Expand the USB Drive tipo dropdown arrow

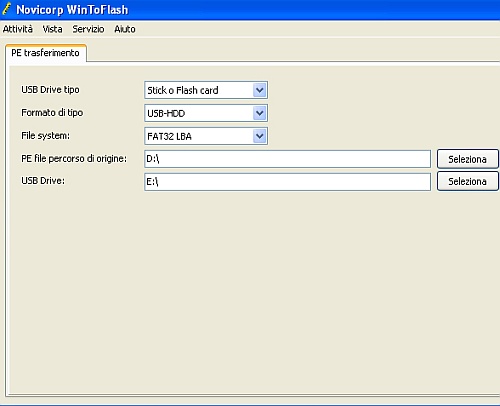(259, 90)
